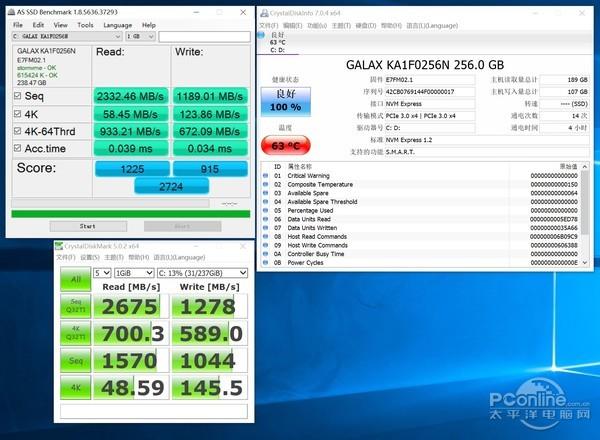Click the SMART list scroll-up arrow

(584, 166)
